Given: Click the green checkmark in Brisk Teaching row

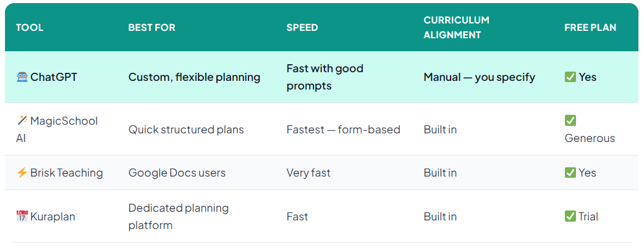Looking at the screenshot, I should click(x=570, y=173).
